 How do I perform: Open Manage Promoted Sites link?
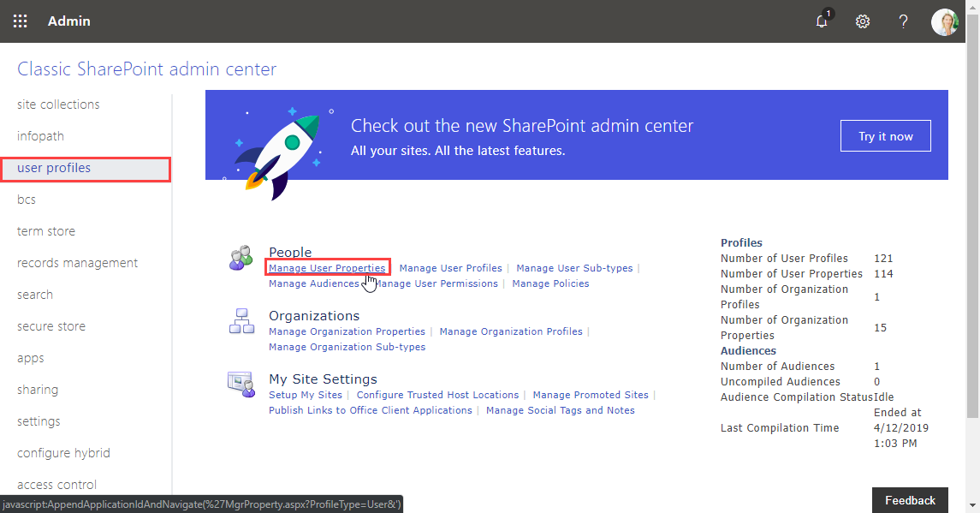[x=591, y=395]
